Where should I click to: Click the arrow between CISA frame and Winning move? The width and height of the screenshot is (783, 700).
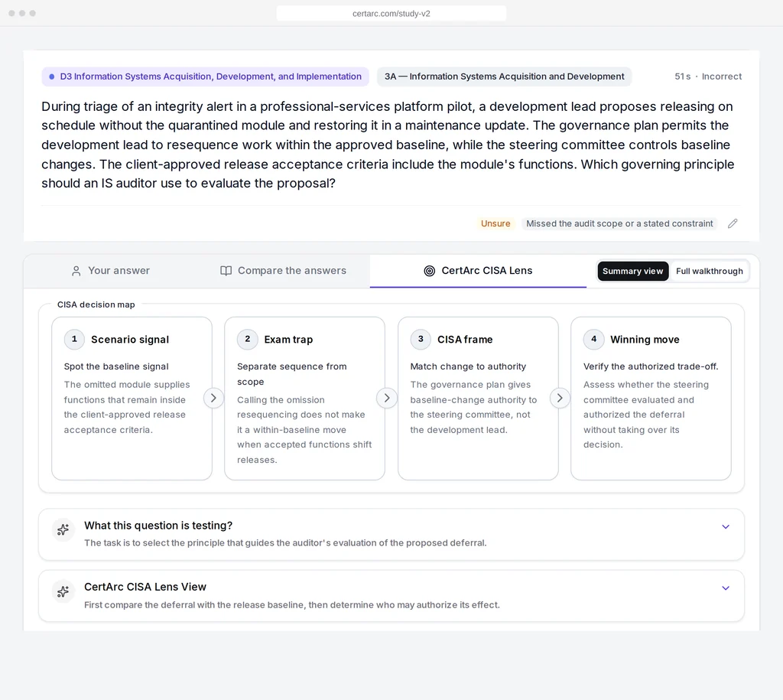coord(560,399)
